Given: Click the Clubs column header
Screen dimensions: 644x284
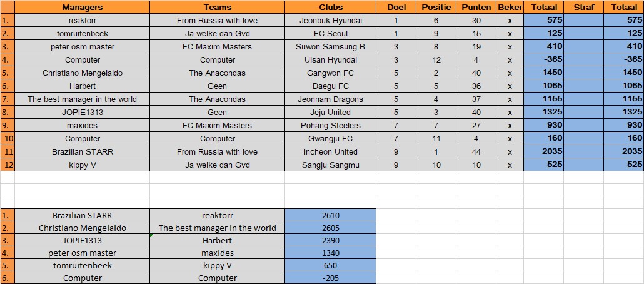Looking at the screenshot, I should click(x=330, y=7).
